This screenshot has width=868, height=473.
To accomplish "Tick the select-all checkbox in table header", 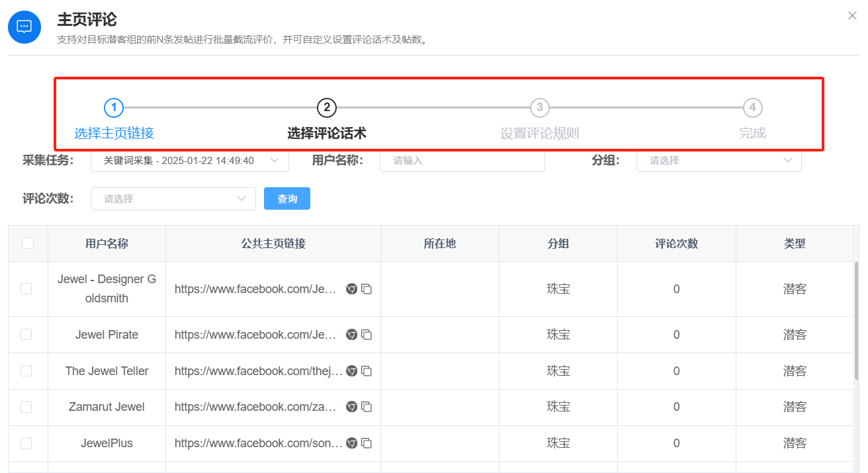I will [28, 243].
